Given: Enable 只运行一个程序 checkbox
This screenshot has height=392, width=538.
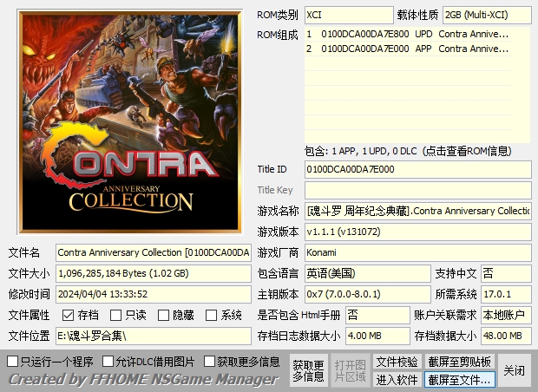Looking at the screenshot, I should tap(12, 362).
